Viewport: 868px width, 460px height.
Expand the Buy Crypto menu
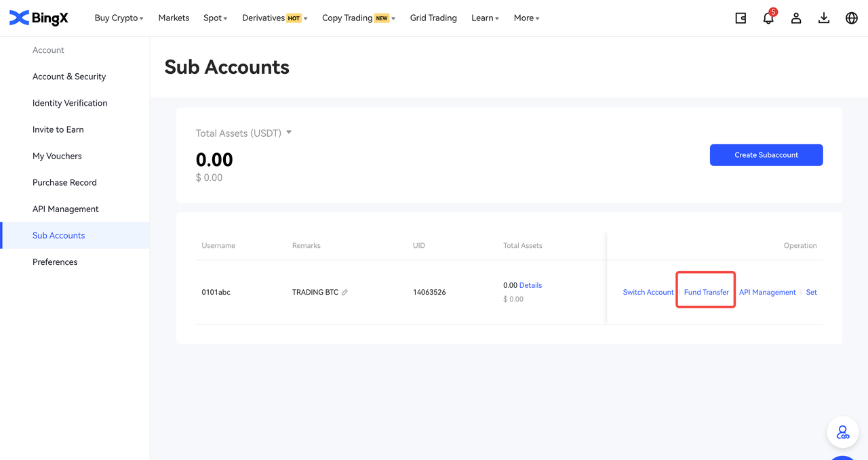119,18
